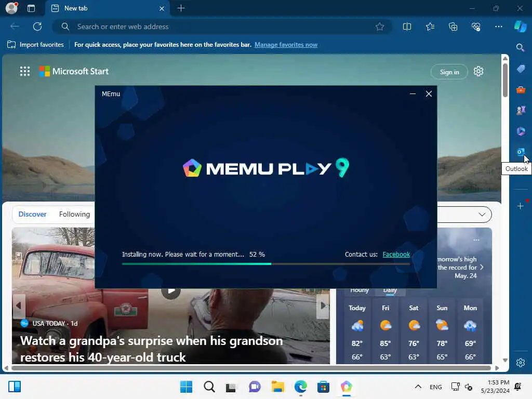532x399 pixels.
Task: Open weather card more options dots
Action: 476,240
